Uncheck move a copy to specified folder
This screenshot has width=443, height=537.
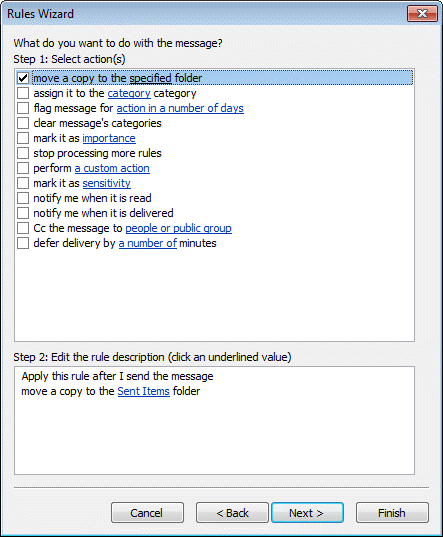(23, 78)
